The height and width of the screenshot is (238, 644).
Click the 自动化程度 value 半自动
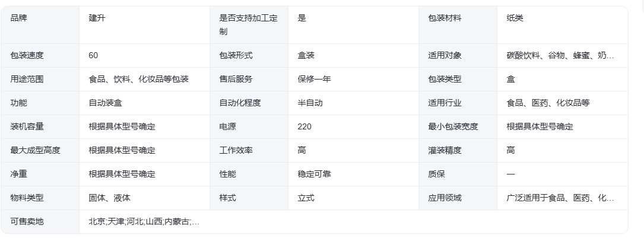pyautogui.click(x=310, y=103)
